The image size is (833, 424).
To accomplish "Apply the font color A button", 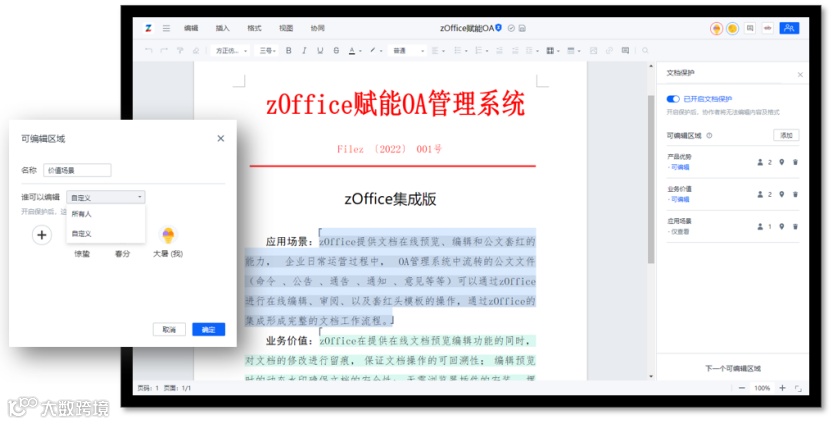I will pyautogui.click(x=352, y=50).
